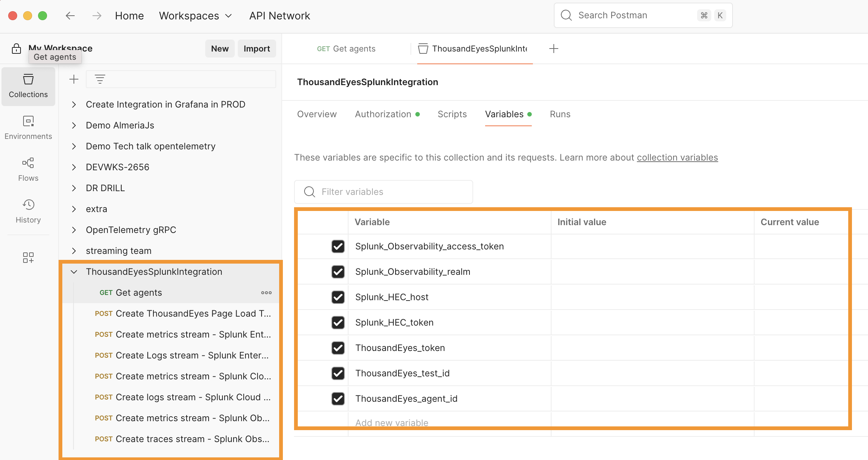The width and height of the screenshot is (868, 460).
Task: Open the Workspaces dropdown
Action: [x=196, y=16]
